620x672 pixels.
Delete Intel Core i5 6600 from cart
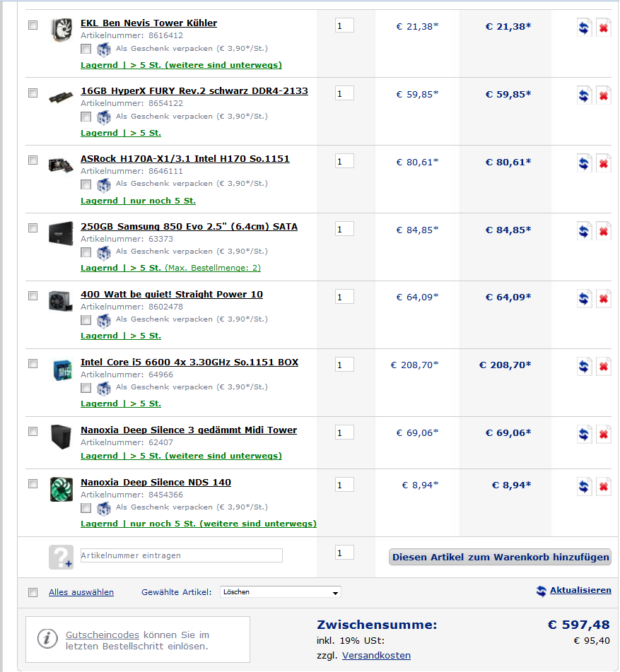pos(603,366)
